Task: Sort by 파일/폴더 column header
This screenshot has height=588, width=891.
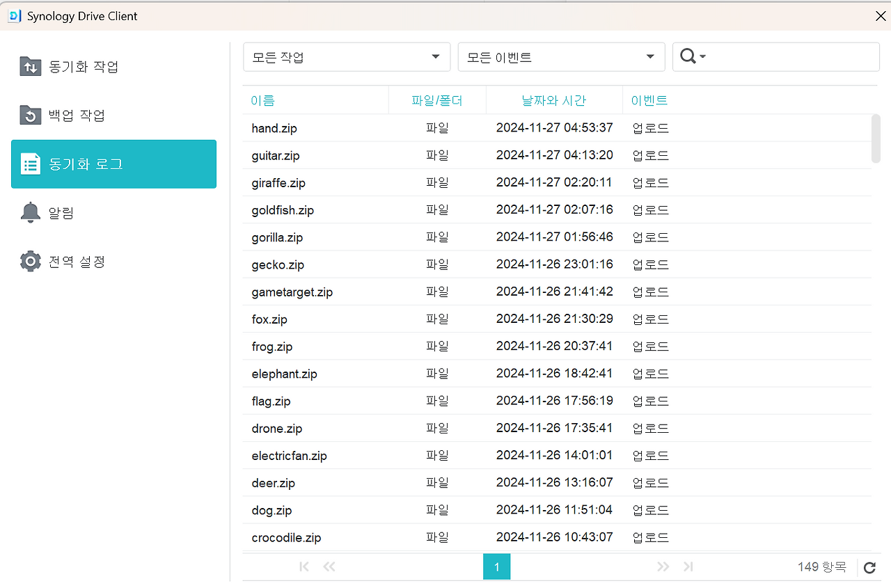Action: pos(437,100)
